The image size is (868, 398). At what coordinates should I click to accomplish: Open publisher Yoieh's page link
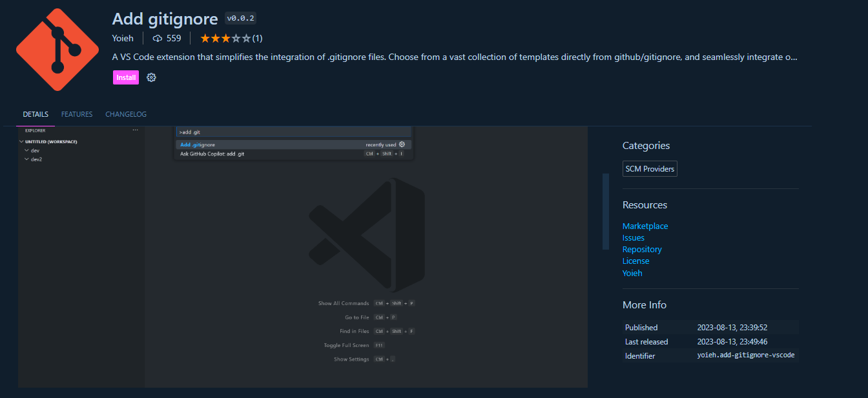[x=123, y=38]
